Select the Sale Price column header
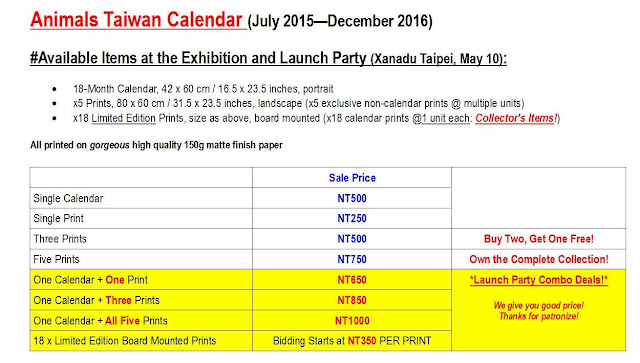The height and width of the screenshot is (363, 640). coord(352,178)
